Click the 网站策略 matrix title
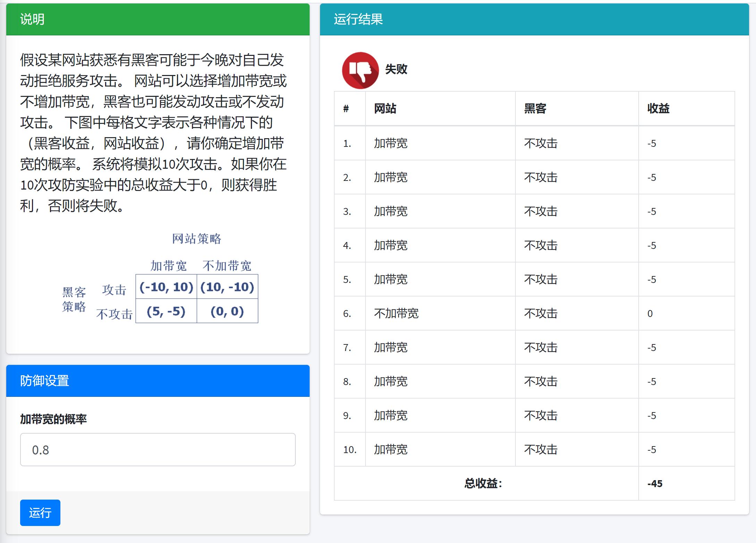756x543 pixels. tap(196, 239)
